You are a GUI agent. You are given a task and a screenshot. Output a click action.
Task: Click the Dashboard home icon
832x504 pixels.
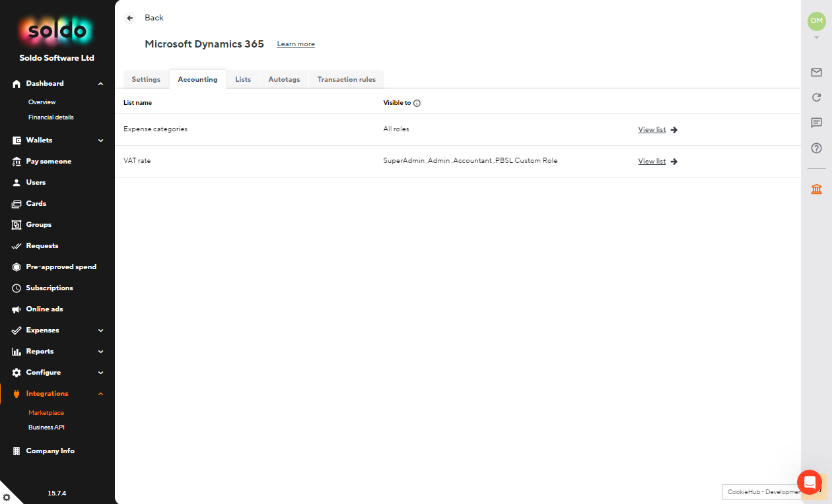(17, 84)
